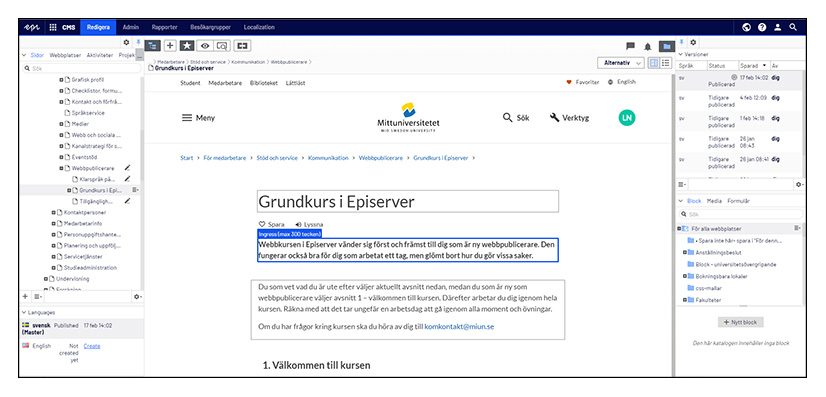Click the edit pencil next to Klarspråk
This screenshot has width=826, height=397.
[127, 179]
